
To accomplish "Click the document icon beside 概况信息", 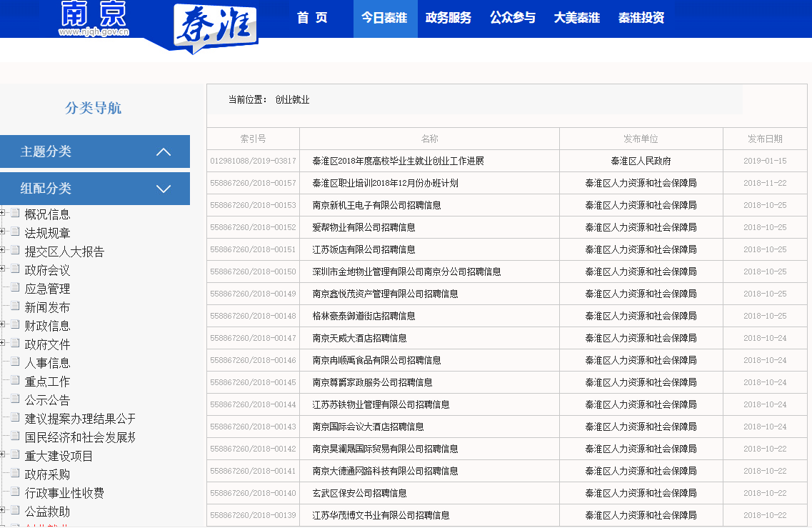I will point(15,213).
